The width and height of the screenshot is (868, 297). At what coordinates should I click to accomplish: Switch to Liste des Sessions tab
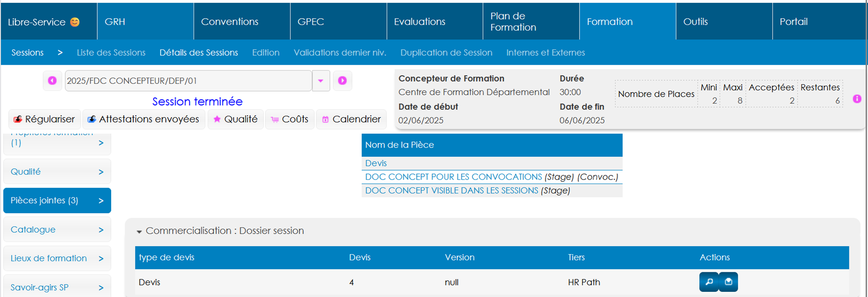coord(111,52)
